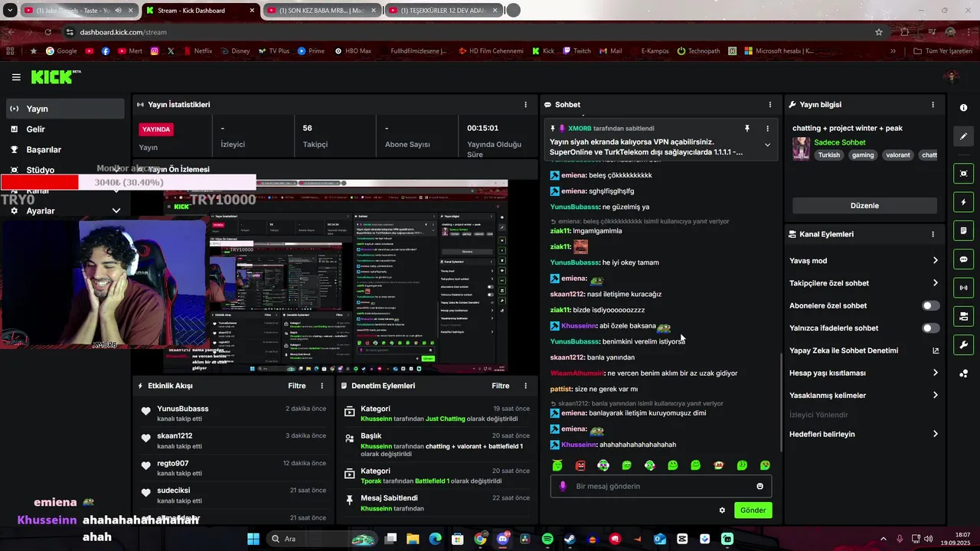Select Yayın in the left sidebar
The image size is (980, 551).
point(65,109)
